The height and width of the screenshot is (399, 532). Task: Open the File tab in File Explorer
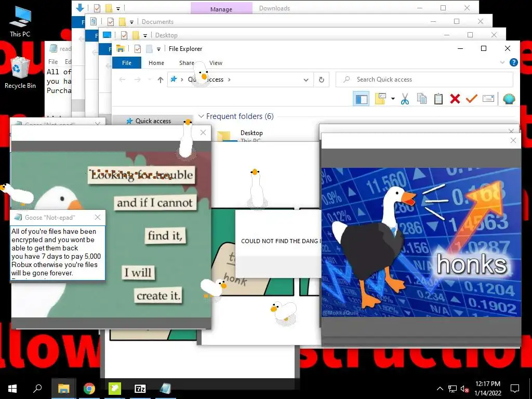pyautogui.click(x=127, y=63)
